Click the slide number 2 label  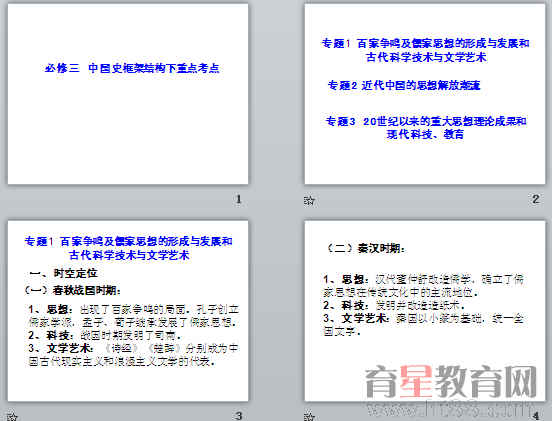[x=535, y=199]
